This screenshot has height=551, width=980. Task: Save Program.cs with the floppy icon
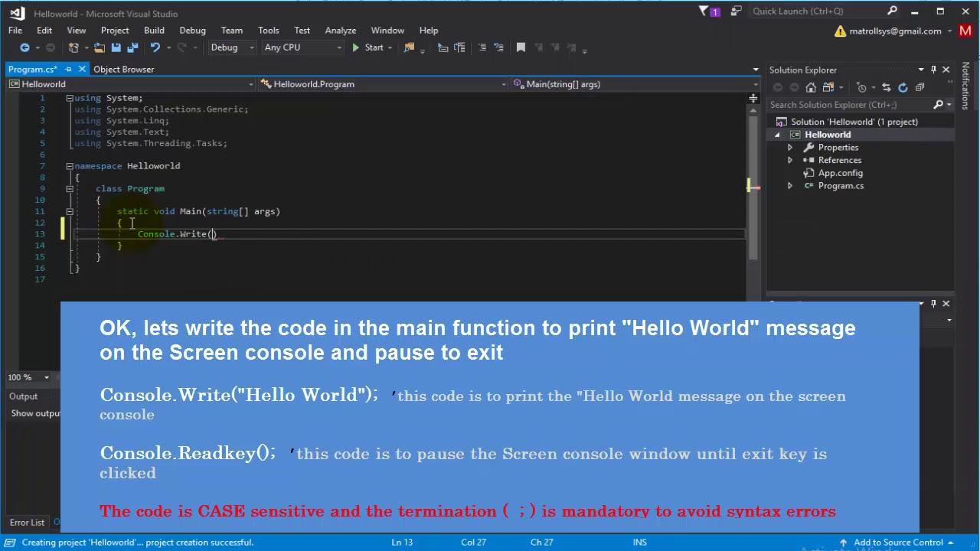click(116, 47)
